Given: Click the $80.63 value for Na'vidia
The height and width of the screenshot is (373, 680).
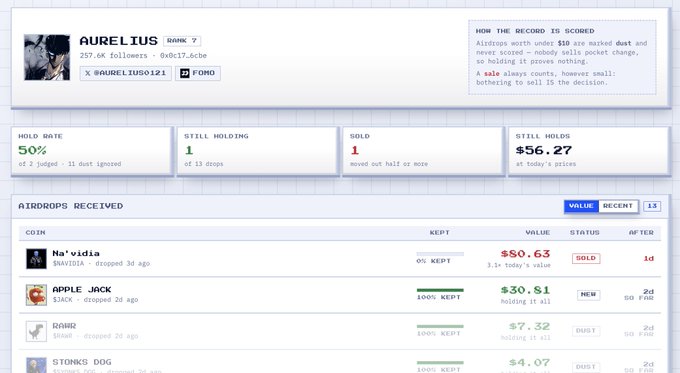Looking at the screenshot, I should pos(525,254).
